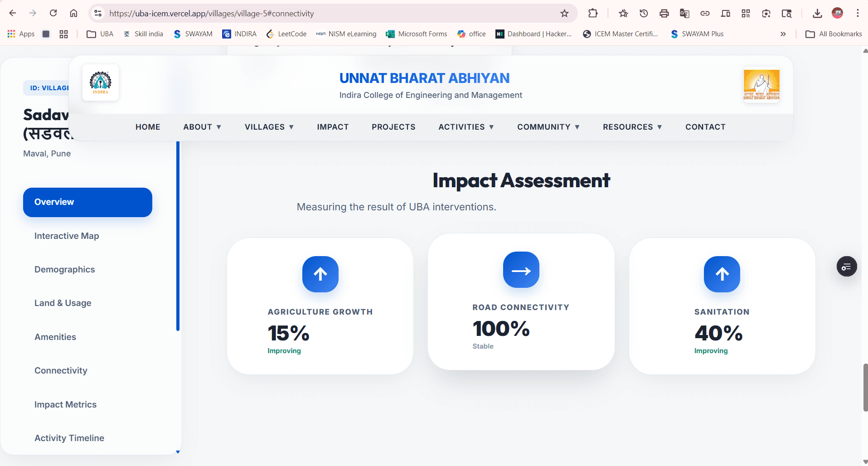The height and width of the screenshot is (466, 868).
Task: Expand the COMMUNITY dropdown menu
Action: pyautogui.click(x=548, y=127)
